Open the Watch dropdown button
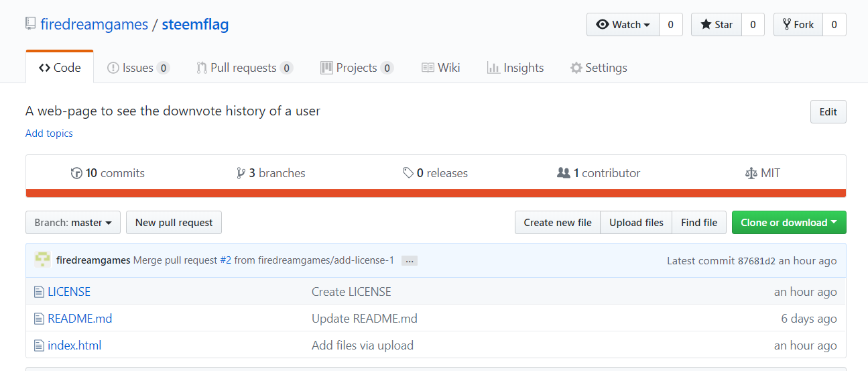This screenshot has width=868, height=371. [623, 25]
